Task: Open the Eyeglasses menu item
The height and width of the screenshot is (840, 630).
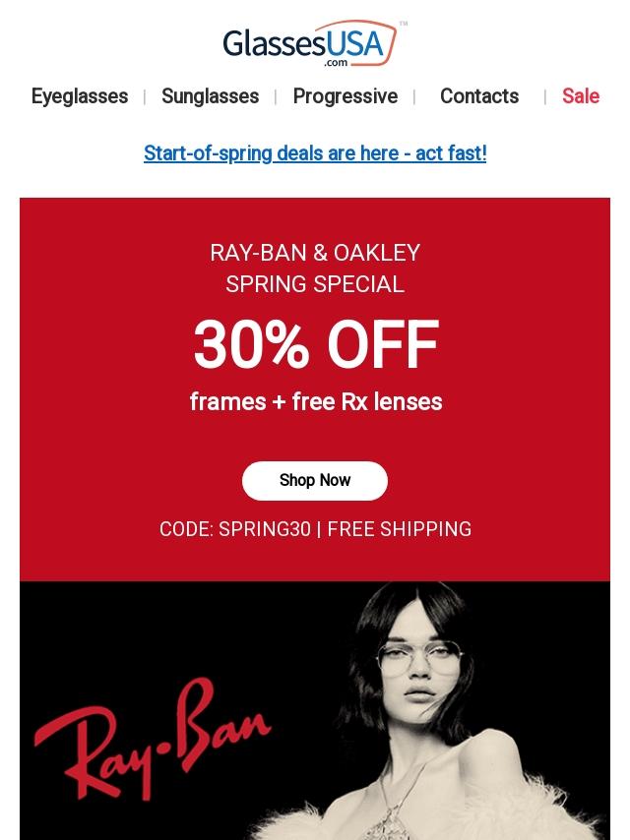Action: [x=80, y=96]
